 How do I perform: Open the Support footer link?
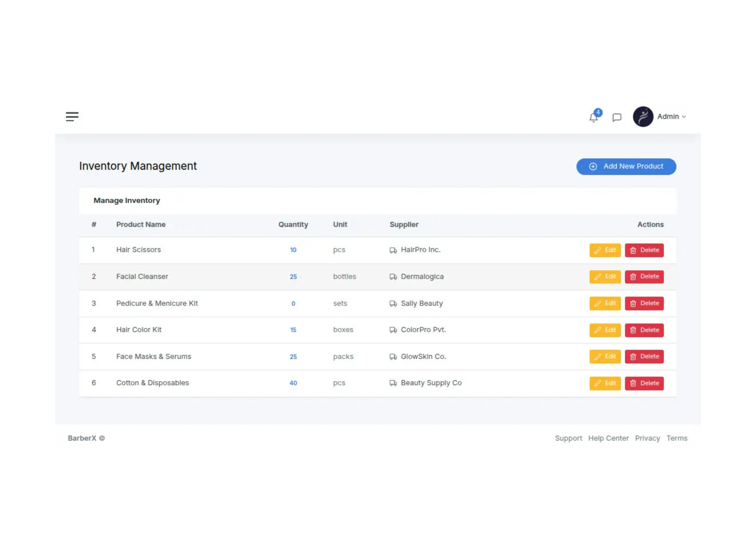pyautogui.click(x=568, y=438)
